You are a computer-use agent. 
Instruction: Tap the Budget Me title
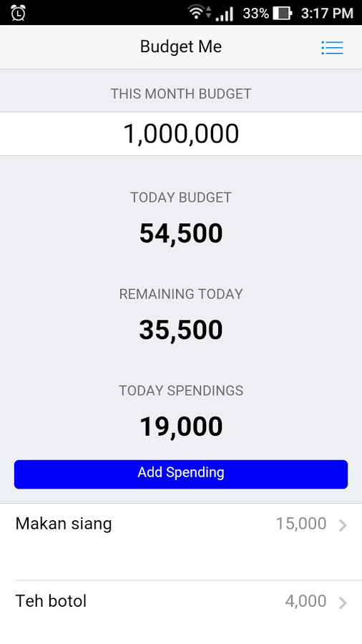tap(181, 47)
